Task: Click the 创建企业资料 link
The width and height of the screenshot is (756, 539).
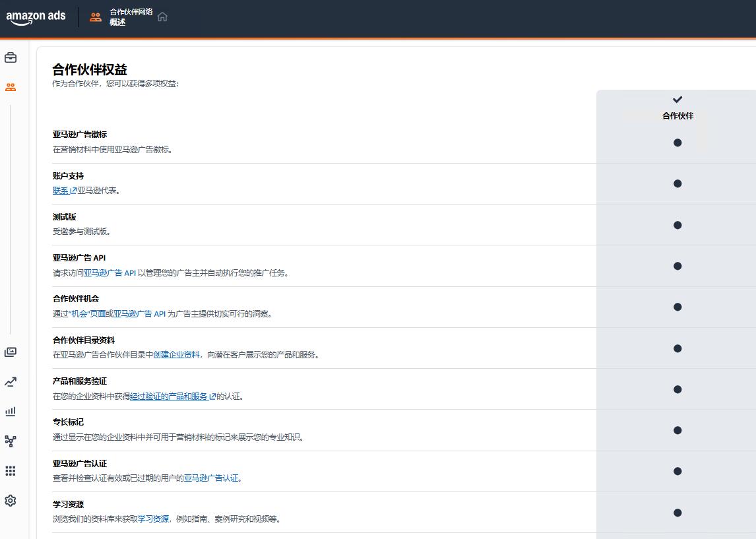Action: pyautogui.click(x=176, y=355)
